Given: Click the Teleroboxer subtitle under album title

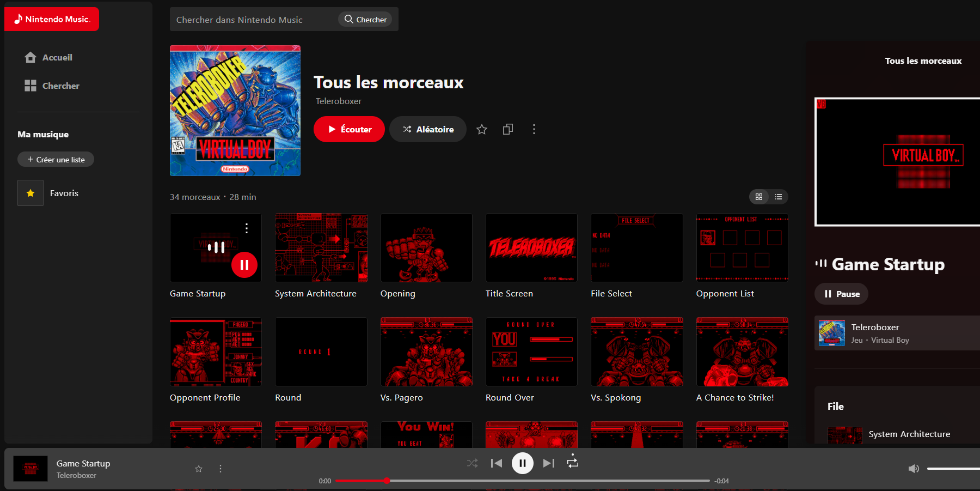Looking at the screenshot, I should pos(339,101).
